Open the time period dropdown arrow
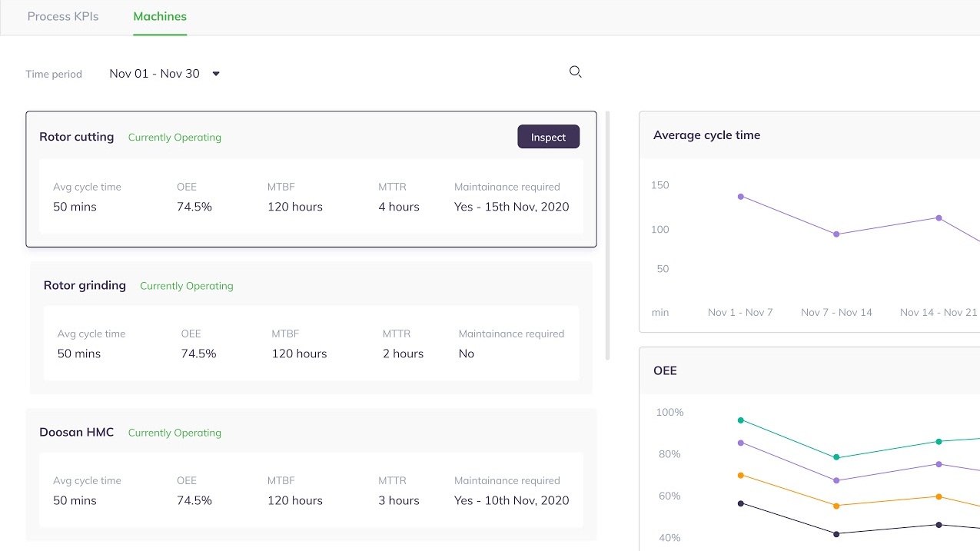The height and width of the screenshot is (551, 980). pos(216,74)
